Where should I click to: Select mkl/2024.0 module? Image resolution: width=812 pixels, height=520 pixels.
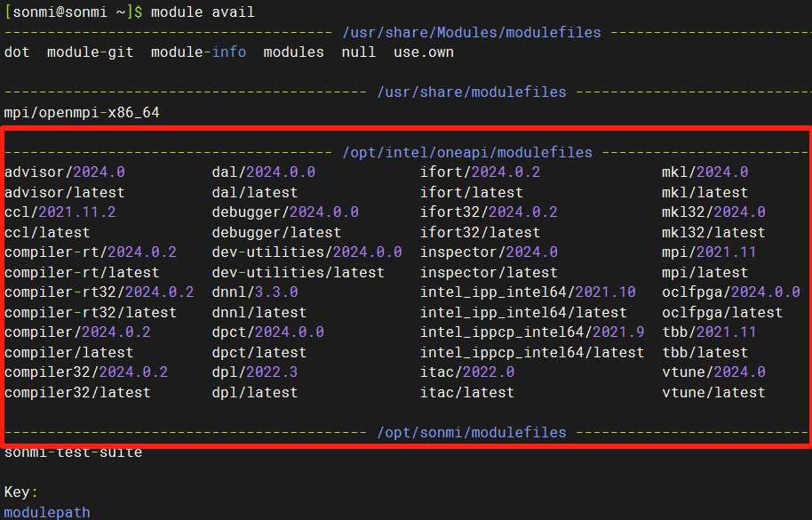pos(705,172)
